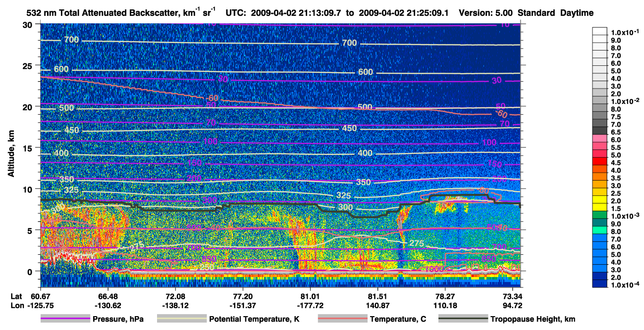Click colorbar label "5.5"
Viewport: 644px width, 330px height.
(616, 147)
